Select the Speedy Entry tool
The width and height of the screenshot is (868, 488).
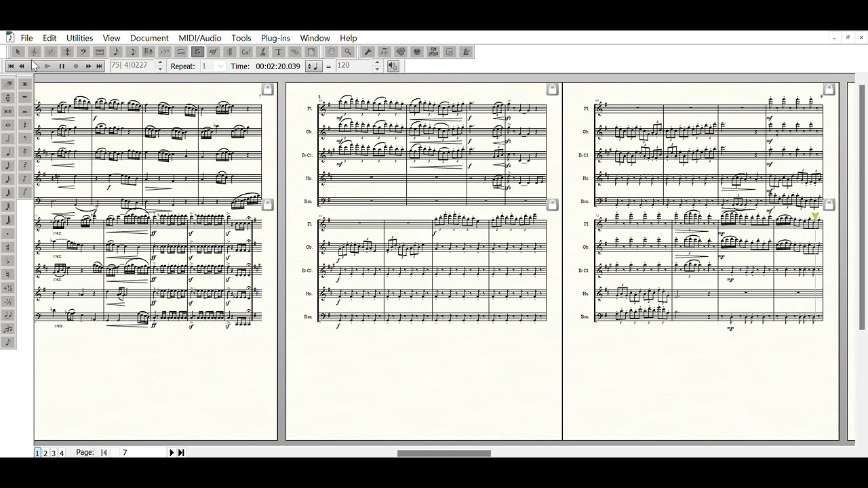[x=133, y=52]
